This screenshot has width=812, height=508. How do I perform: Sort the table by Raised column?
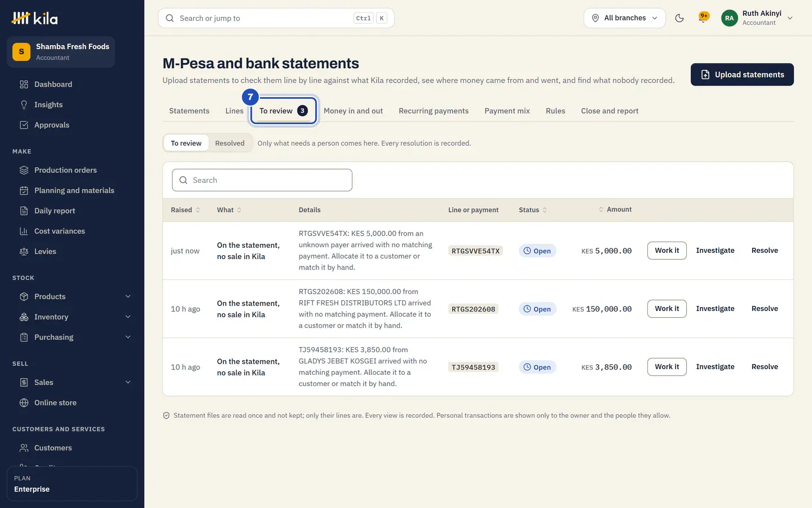186,210
